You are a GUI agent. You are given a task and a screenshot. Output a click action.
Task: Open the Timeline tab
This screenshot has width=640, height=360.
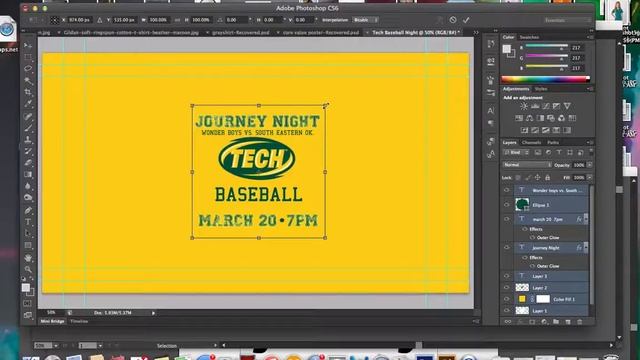tap(79, 321)
